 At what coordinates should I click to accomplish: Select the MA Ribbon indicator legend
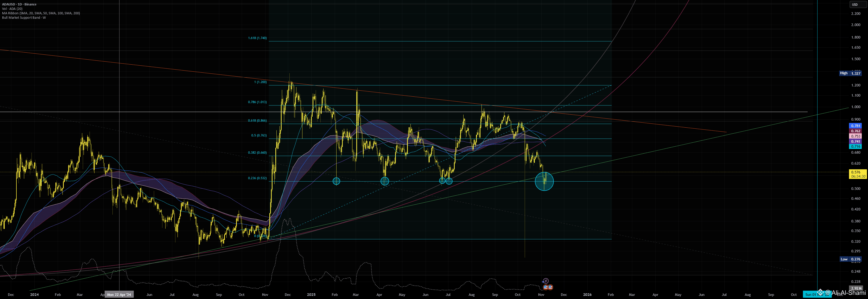coord(41,13)
